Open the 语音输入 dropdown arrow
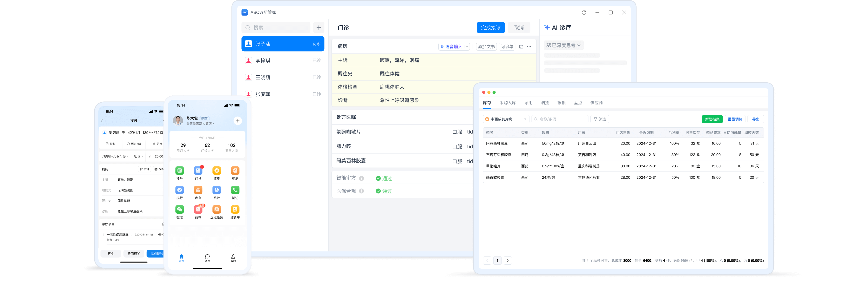 click(467, 47)
